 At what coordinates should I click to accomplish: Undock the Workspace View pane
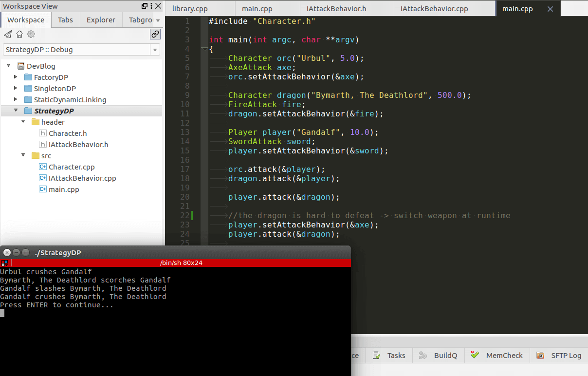coord(145,6)
